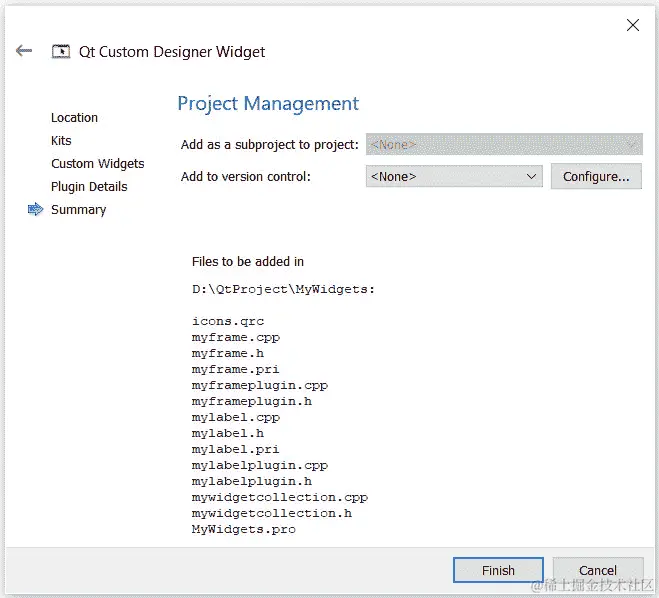Click the mywidgetcollection.cpp file entry
Screen dimensions: 659x598
(x=280, y=497)
